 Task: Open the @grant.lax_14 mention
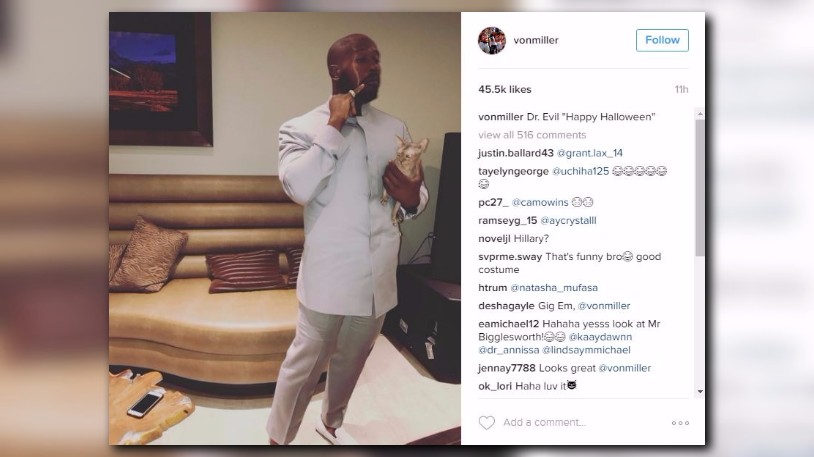pyautogui.click(x=590, y=153)
